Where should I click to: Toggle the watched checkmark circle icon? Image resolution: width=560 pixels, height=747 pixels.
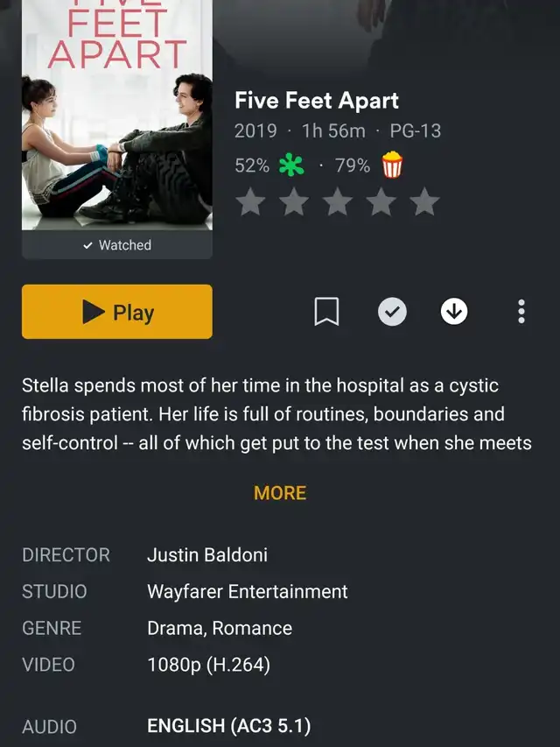(x=392, y=312)
